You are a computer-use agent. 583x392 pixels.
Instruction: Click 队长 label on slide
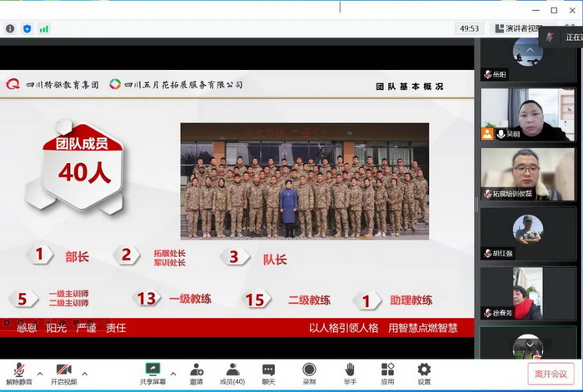(x=275, y=260)
